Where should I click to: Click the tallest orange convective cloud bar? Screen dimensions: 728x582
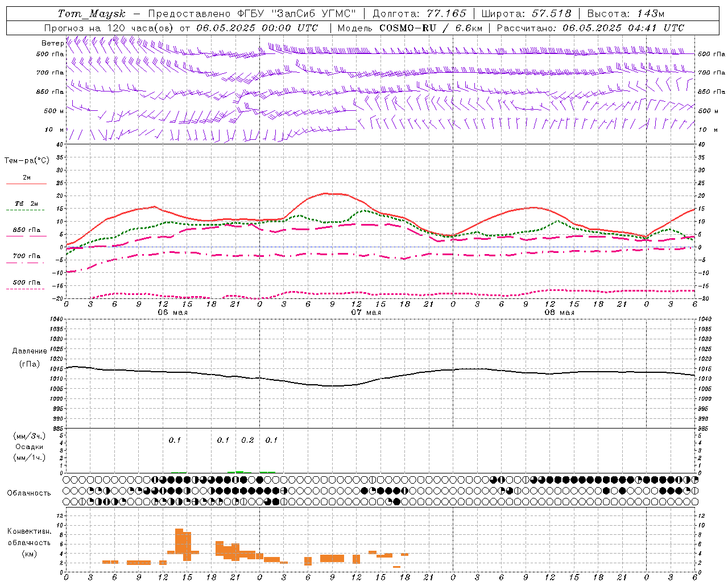click(179, 541)
